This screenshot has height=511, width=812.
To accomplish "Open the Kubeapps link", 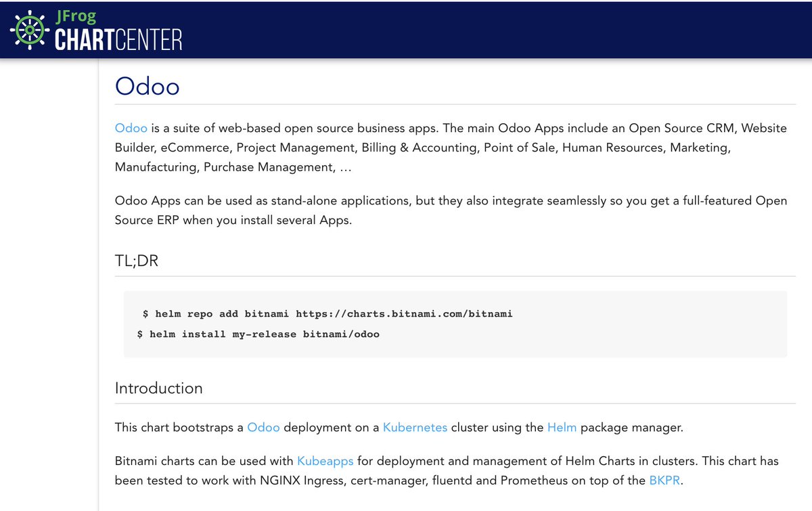I will [325, 461].
